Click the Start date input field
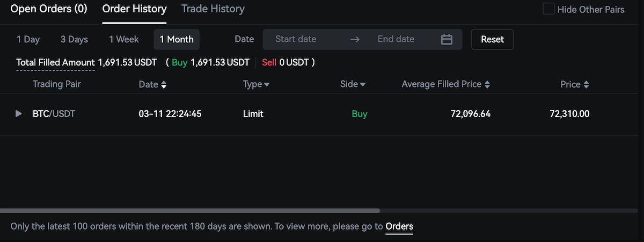 tap(296, 39)
